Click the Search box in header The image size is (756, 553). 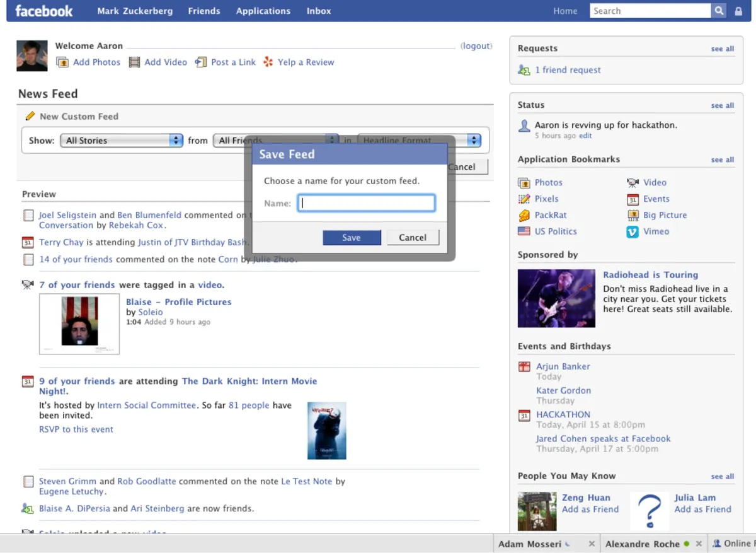tap(651, 11)
